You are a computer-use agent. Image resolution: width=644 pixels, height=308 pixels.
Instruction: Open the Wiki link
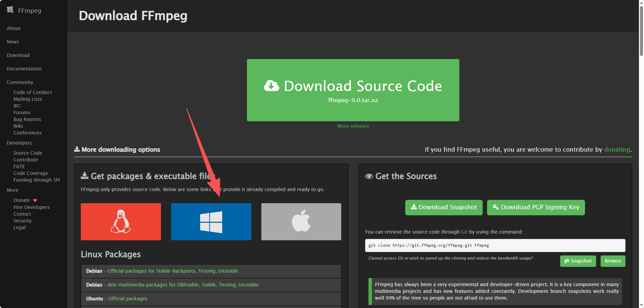point(18,126)
